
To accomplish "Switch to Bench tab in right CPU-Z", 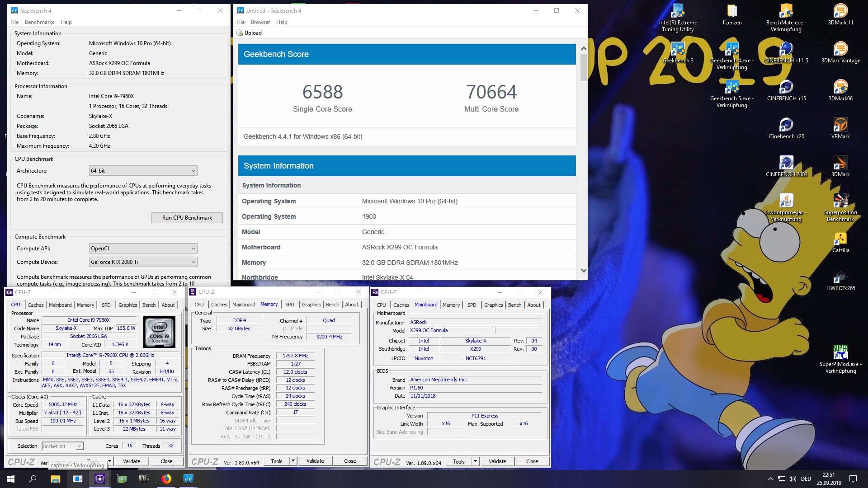I will click(514, 305).
